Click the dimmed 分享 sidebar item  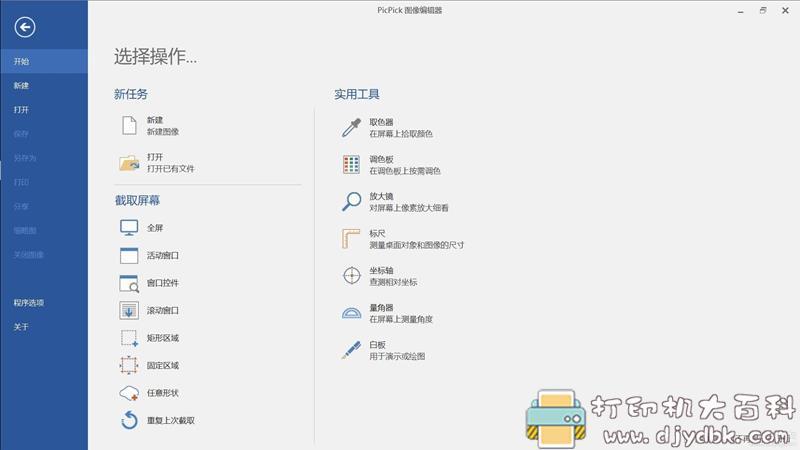[x=44, y=206]
